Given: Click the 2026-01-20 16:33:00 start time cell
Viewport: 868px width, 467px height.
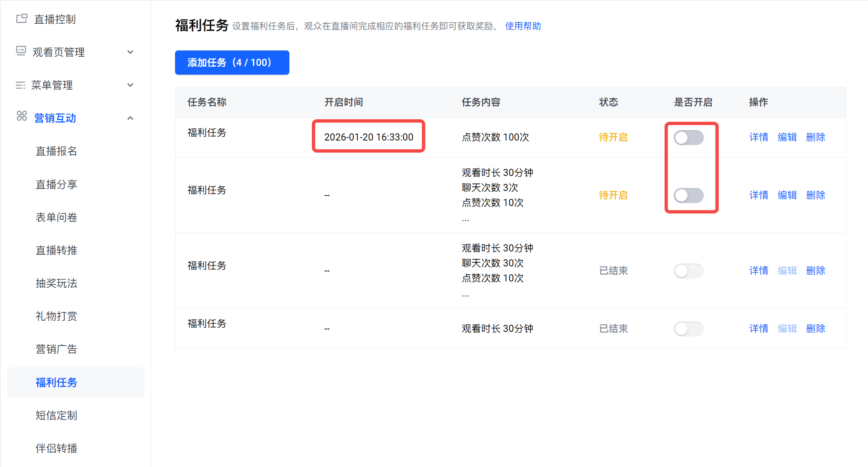Looking at the screenshot, I should 369,137.
